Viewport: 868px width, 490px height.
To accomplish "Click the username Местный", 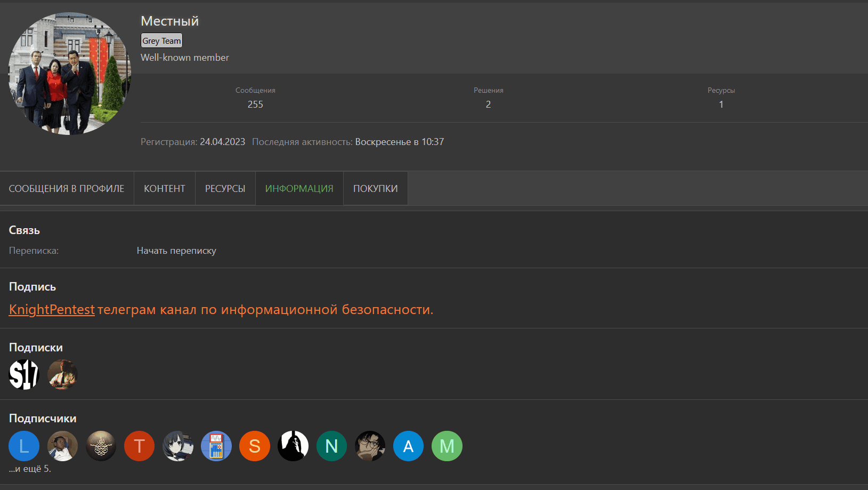I will [x=170, y=21].
